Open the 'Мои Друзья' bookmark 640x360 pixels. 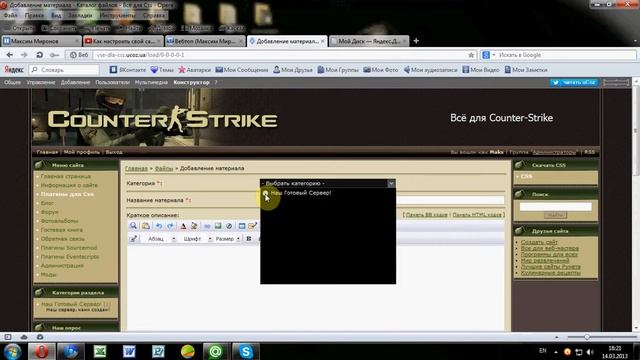(293, 70)
